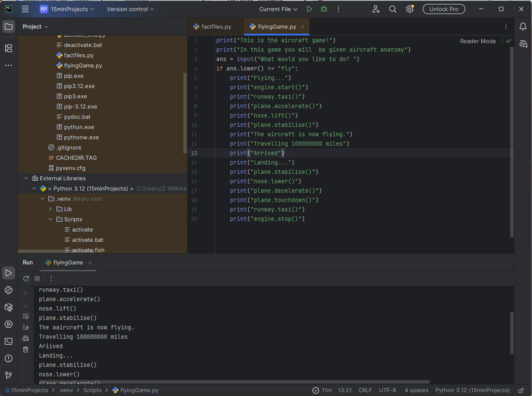
Task: Click the Unlock Pro button
Action: tap(444, 9)
